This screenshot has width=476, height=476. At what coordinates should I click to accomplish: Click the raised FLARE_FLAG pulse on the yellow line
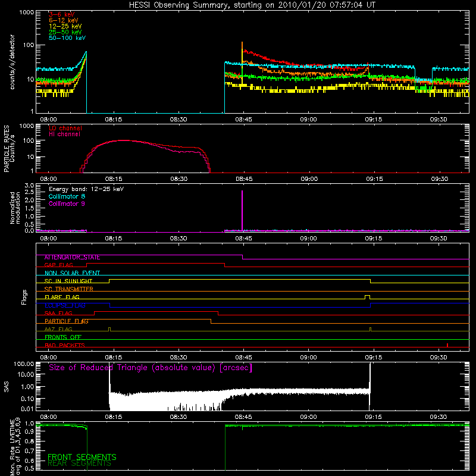(367, 296)
